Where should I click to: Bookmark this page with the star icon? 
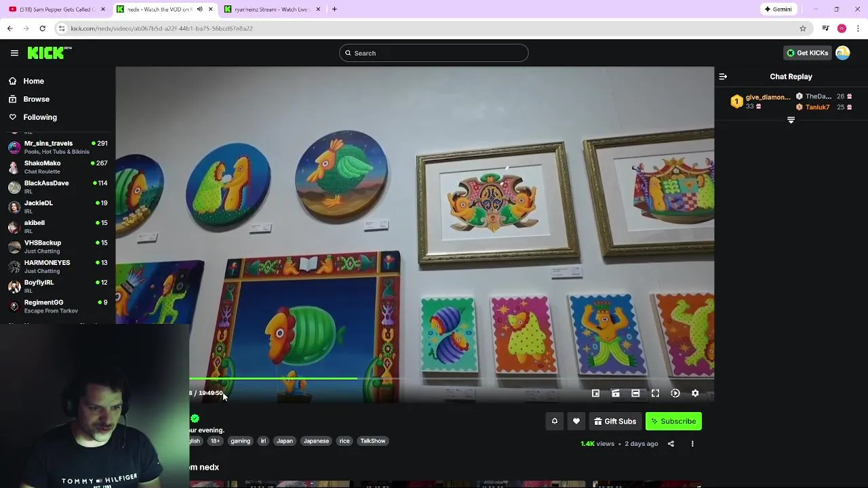click(x=803, y=28)
